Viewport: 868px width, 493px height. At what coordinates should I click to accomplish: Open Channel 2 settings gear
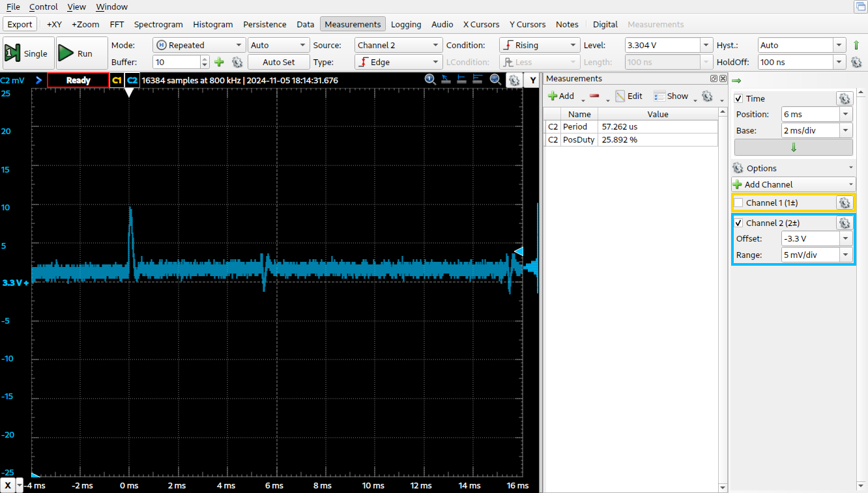click(x=845, y=223)
